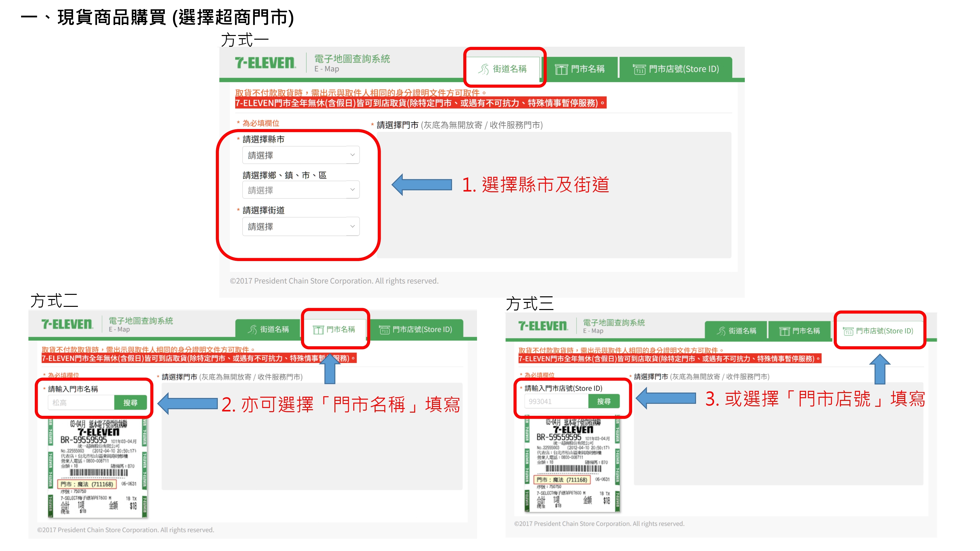Click 711 store icon on 方式二 Store ID tab

tap(384, 329)
